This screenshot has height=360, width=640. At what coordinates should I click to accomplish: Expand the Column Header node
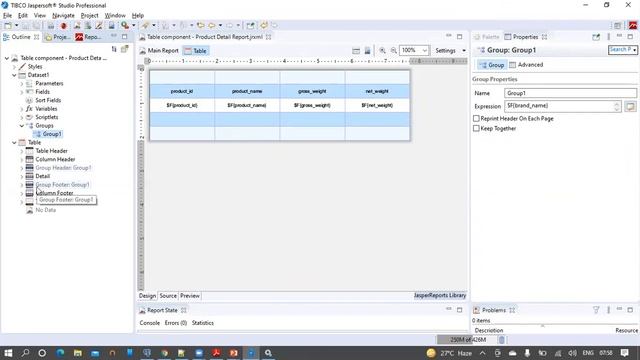[22, 160]
